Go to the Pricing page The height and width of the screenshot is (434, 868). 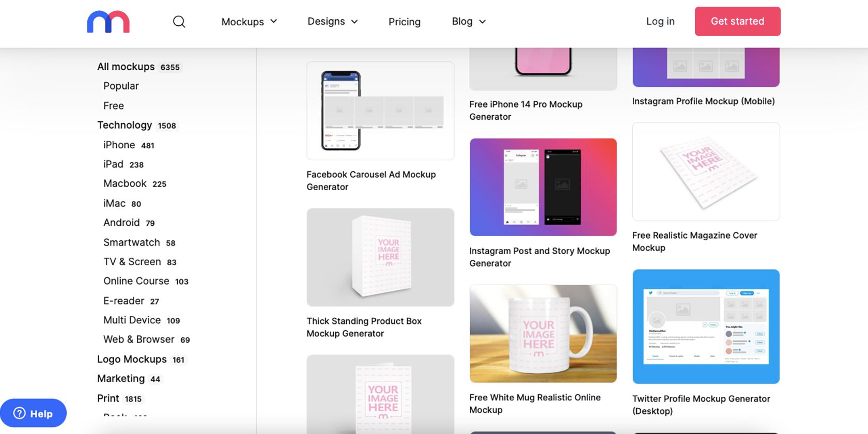404,22
